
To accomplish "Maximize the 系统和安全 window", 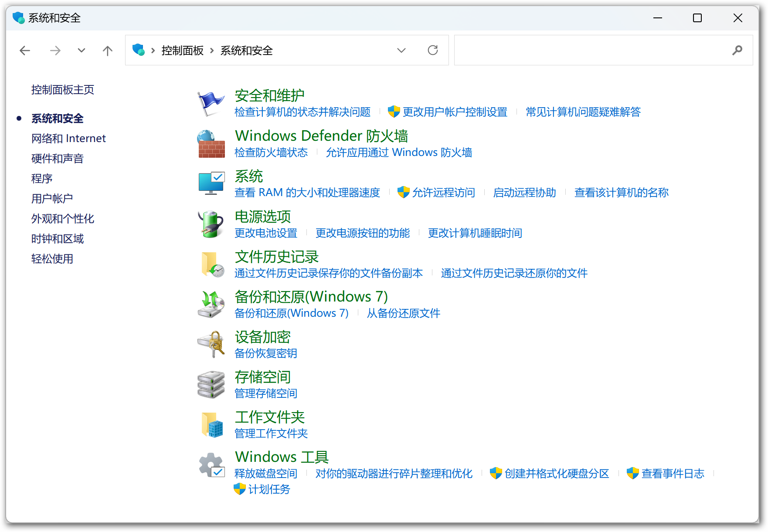I will pos(697,18).
